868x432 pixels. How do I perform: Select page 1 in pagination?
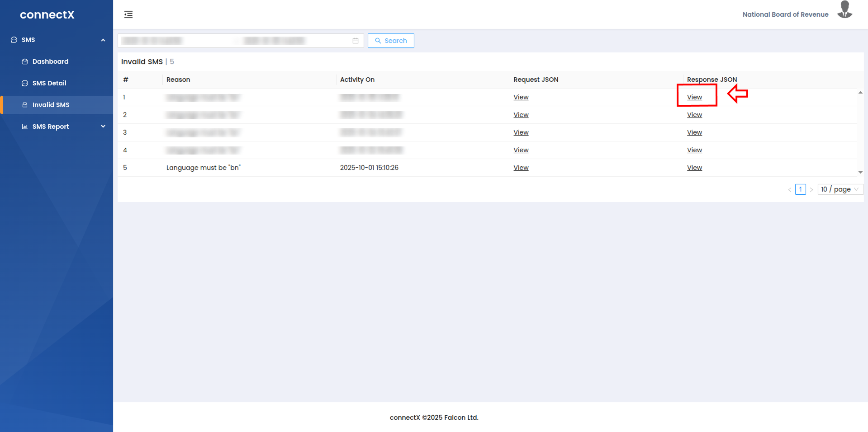pyautogui.click(x=800, y=189)
